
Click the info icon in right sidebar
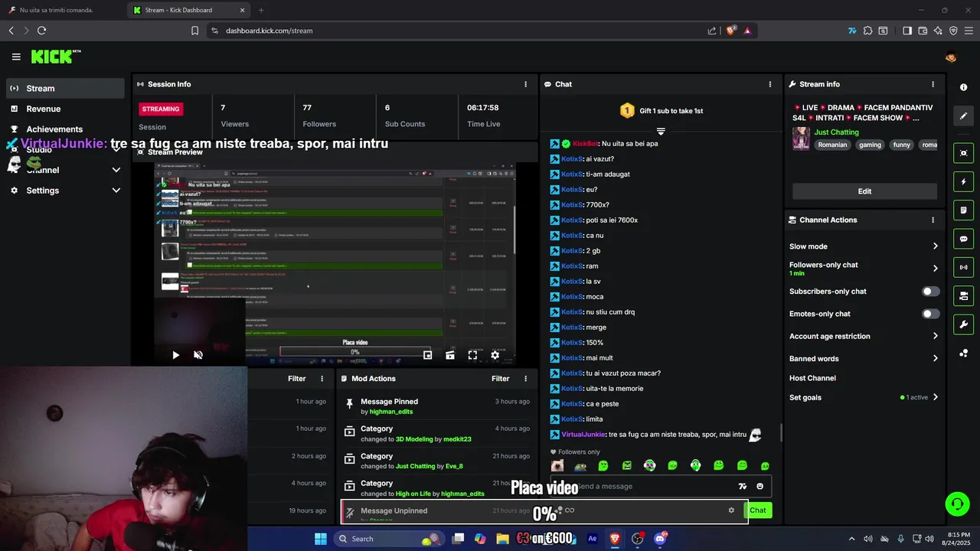pos(963,87)
